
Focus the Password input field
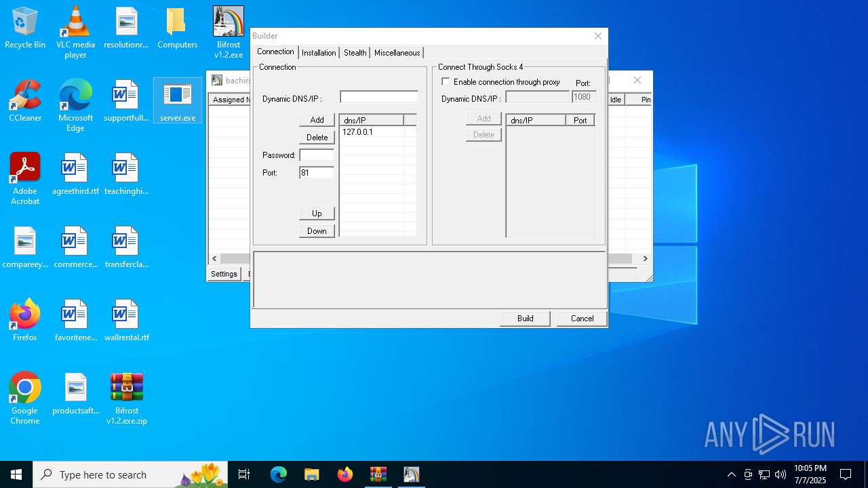(x=317, y=155)
